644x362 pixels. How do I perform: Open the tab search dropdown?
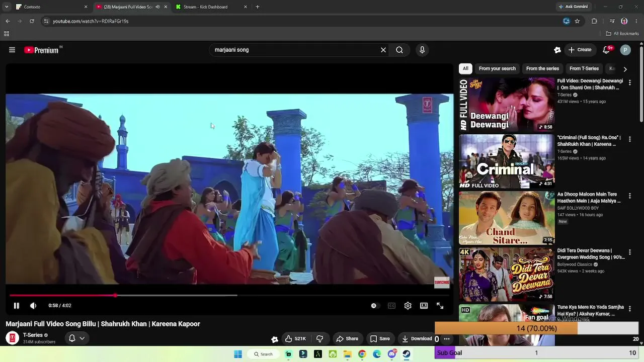click(7, 7)
